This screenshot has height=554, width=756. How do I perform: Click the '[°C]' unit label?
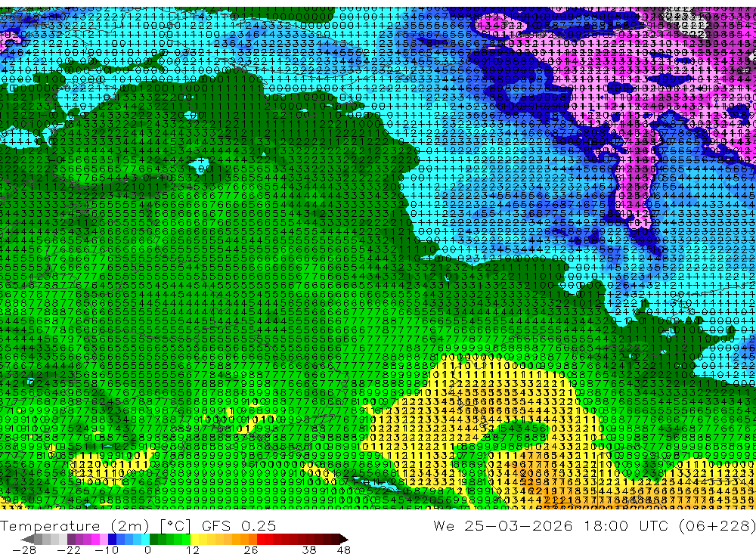pyautogui.click(x=175, y=526)
